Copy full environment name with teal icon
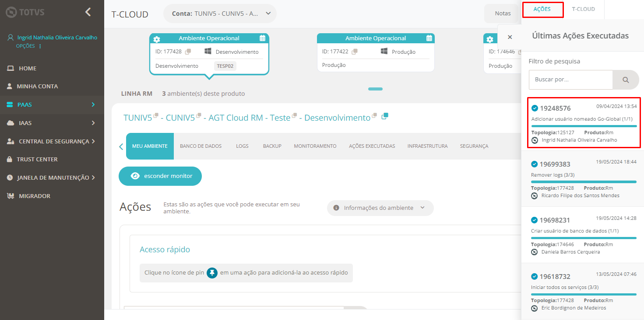 pos(385,116)
